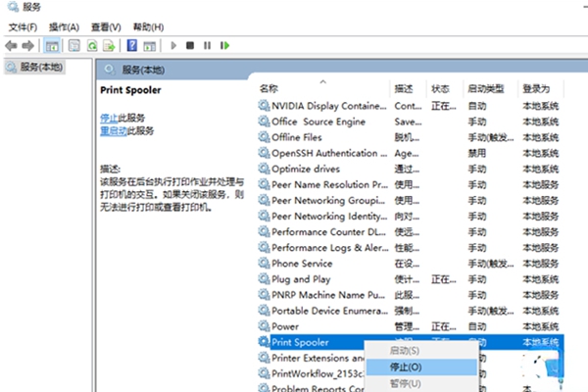Click the 停止 this service link

click(109, 118)
